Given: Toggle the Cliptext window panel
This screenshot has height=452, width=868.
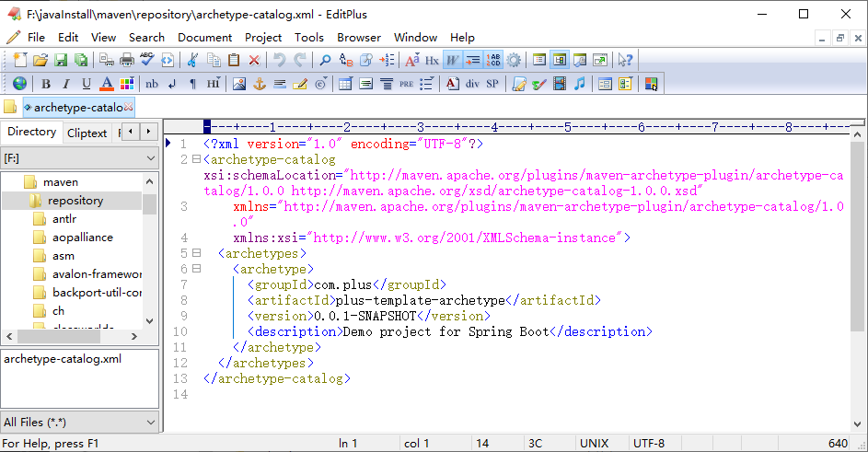Looking at the screenshot, I should 539,60.
